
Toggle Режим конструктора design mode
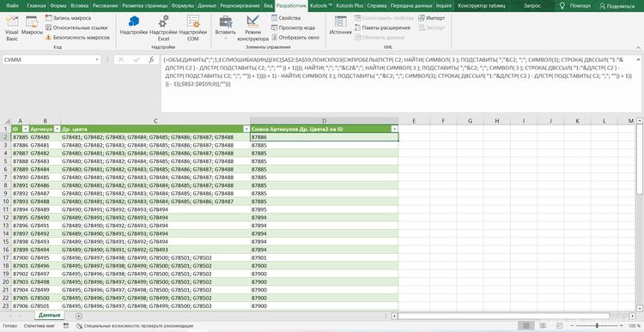pyautogui.click(x=252, y=28)
